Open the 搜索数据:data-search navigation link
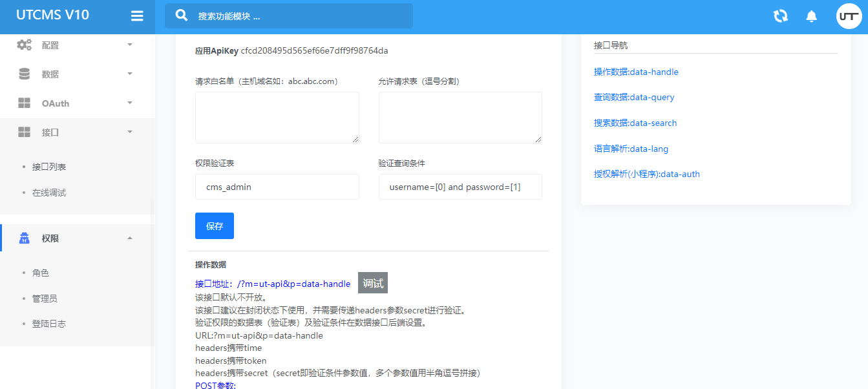This screenshot has width=868, height=389. pos(635,123)
